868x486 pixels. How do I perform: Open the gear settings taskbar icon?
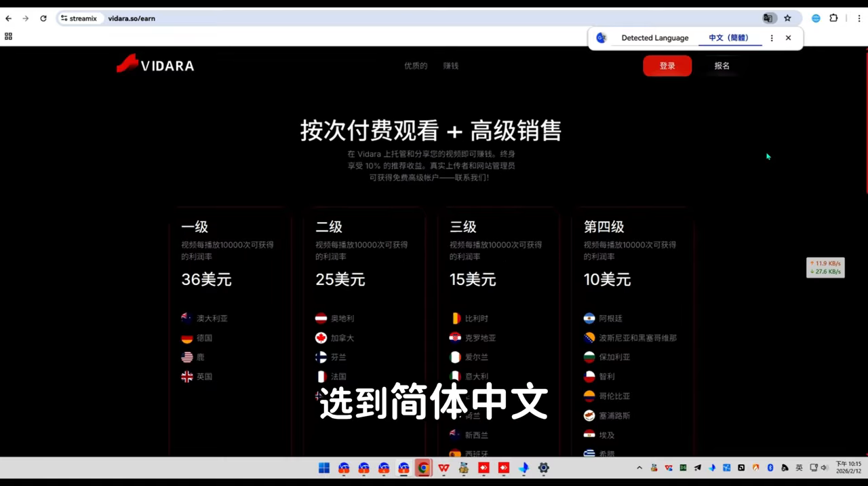point(543,468)
